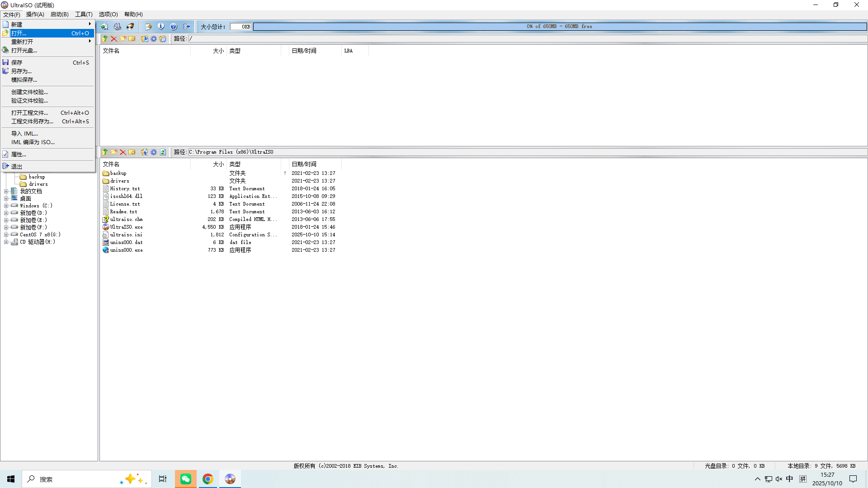Select 另存为... from the File menu
868x488 pixels.
21,71
